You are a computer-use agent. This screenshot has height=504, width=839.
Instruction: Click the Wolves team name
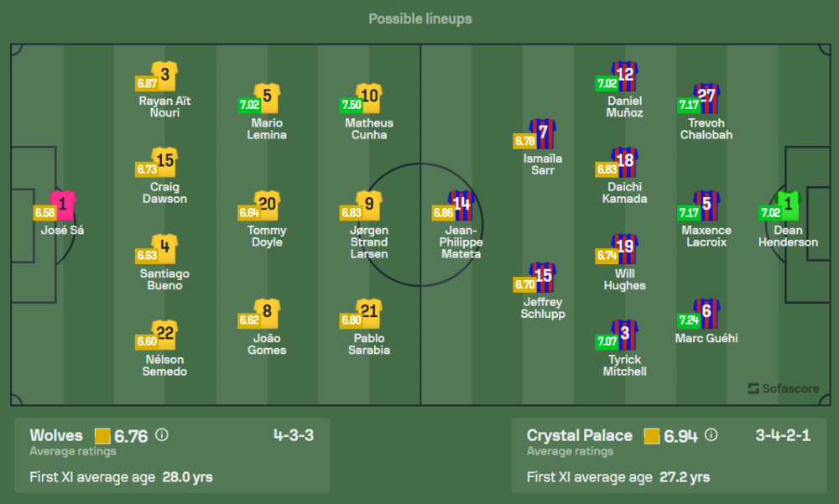click(x=56, y=435)
